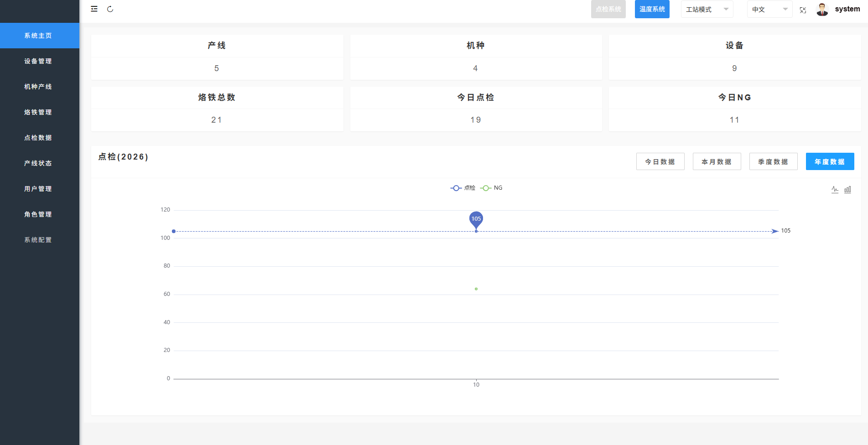Click the system username label
868x445 pixels.
pyautogui.click(x=847, y=9)
